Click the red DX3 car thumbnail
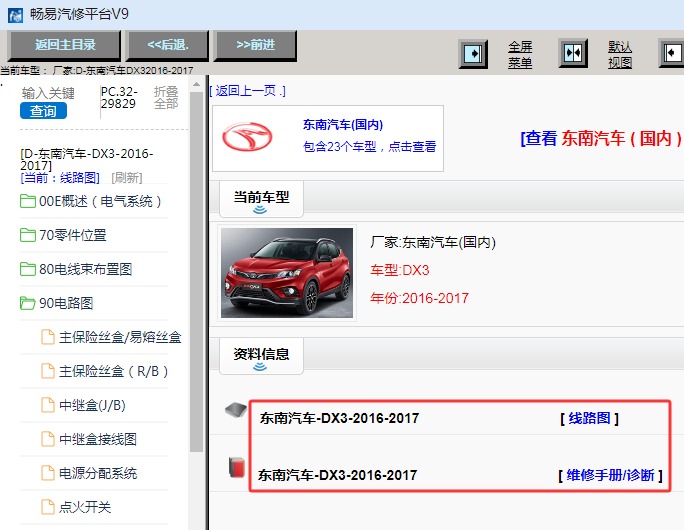Image resolution: width=684 pixels, height=530 pixels. click(x=287, y=273)
